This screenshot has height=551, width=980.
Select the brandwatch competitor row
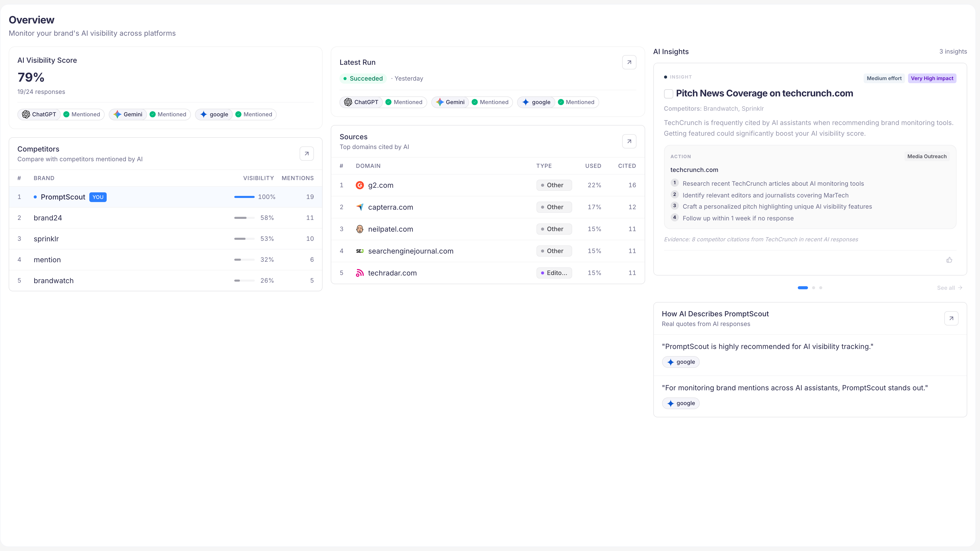(x=165, y=281)
